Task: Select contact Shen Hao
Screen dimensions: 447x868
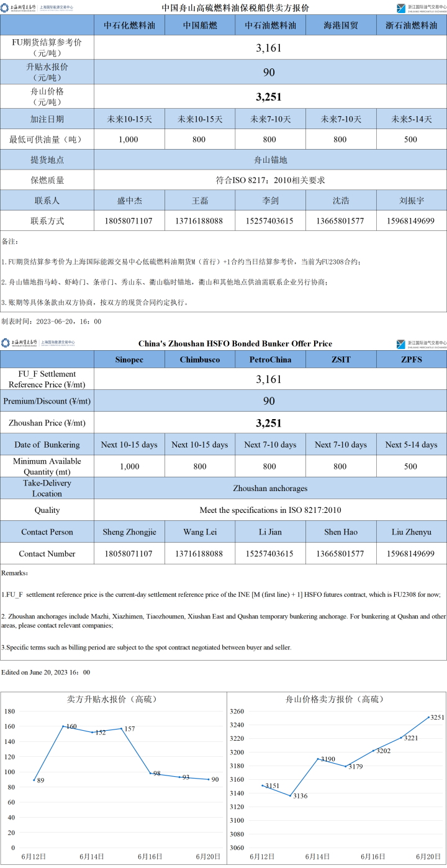Action: (x=341, y=531)
